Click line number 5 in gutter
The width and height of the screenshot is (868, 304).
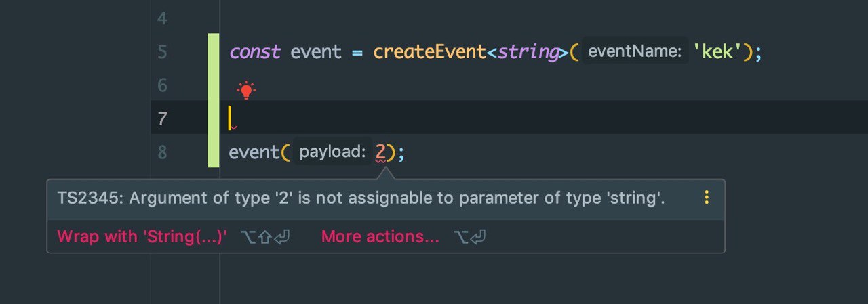tap(162, 53)
